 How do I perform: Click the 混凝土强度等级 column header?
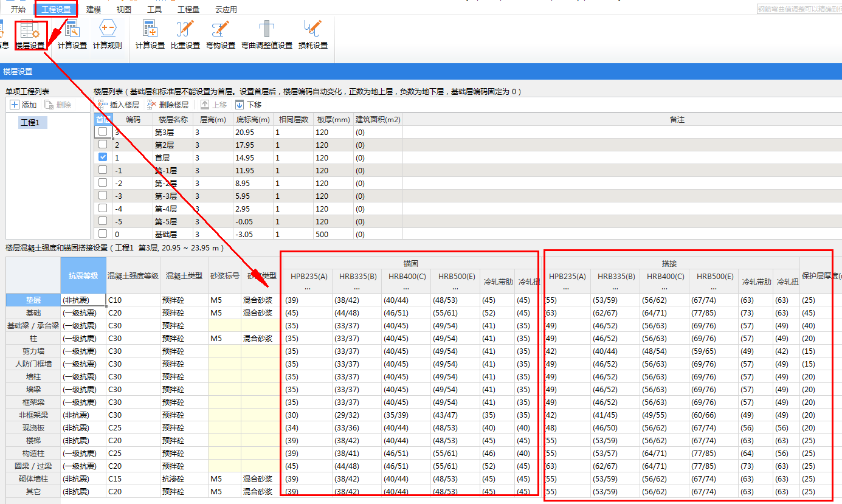(x=133, y=275)
